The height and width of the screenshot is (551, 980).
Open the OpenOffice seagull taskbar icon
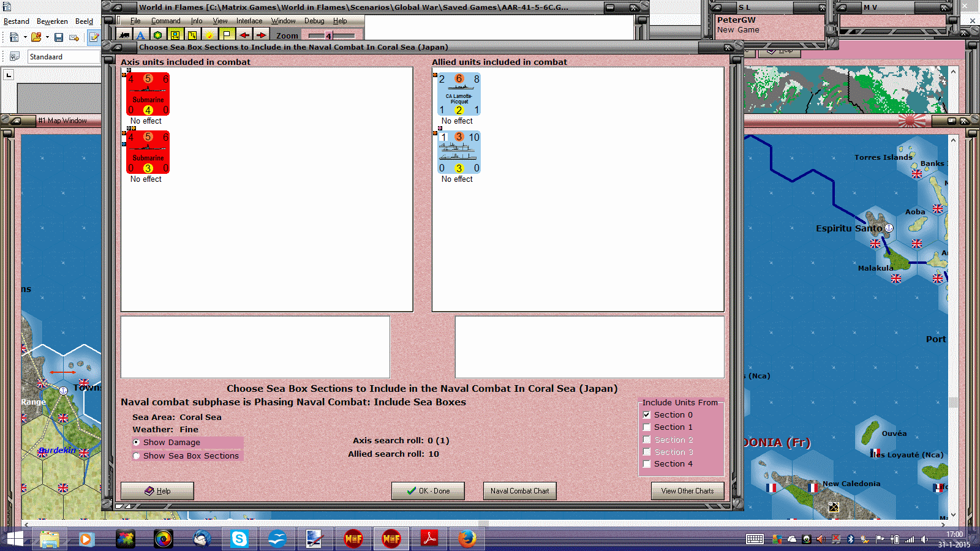277,539
